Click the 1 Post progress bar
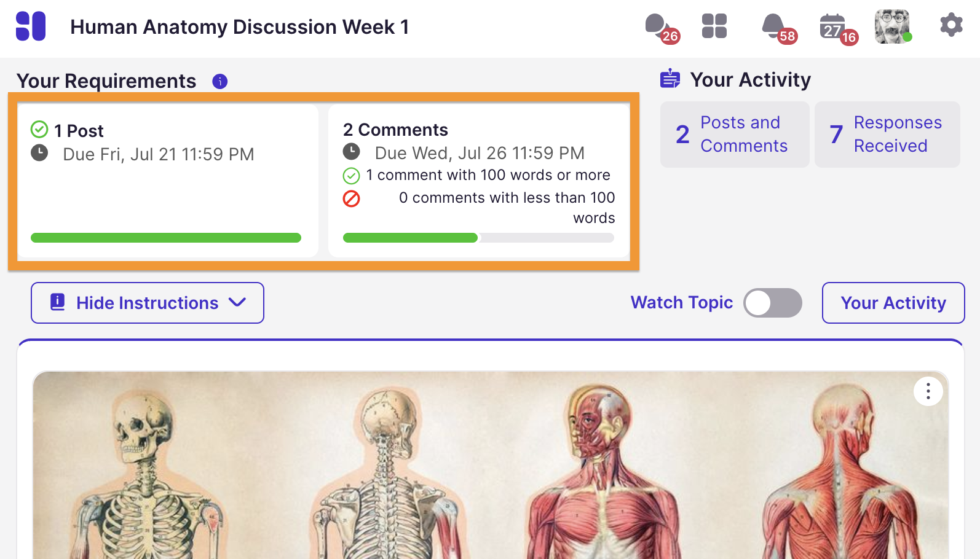The image size is (980, 559). pyautogui.click(x=166, y=238)
